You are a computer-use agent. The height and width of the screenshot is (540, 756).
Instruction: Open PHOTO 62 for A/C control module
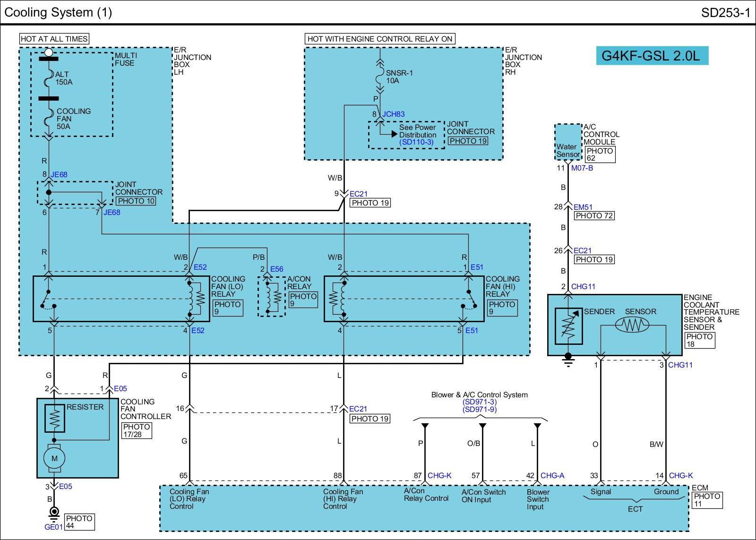[x=599, y=154]
